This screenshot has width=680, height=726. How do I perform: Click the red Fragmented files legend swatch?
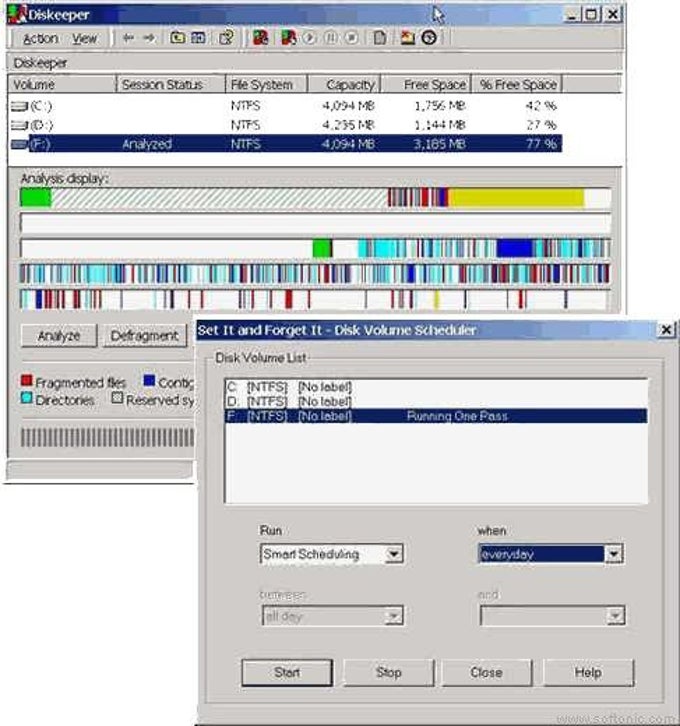26,381
